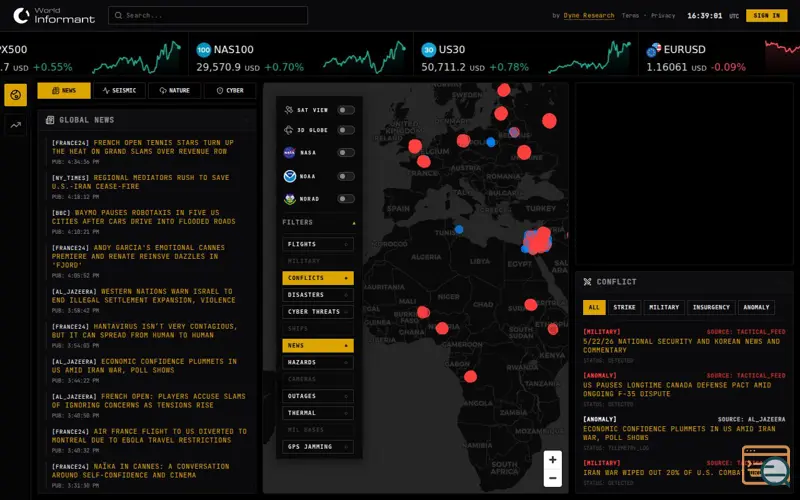
Task: Click the NORAD logo icon
Action: [x=290, y=199]
